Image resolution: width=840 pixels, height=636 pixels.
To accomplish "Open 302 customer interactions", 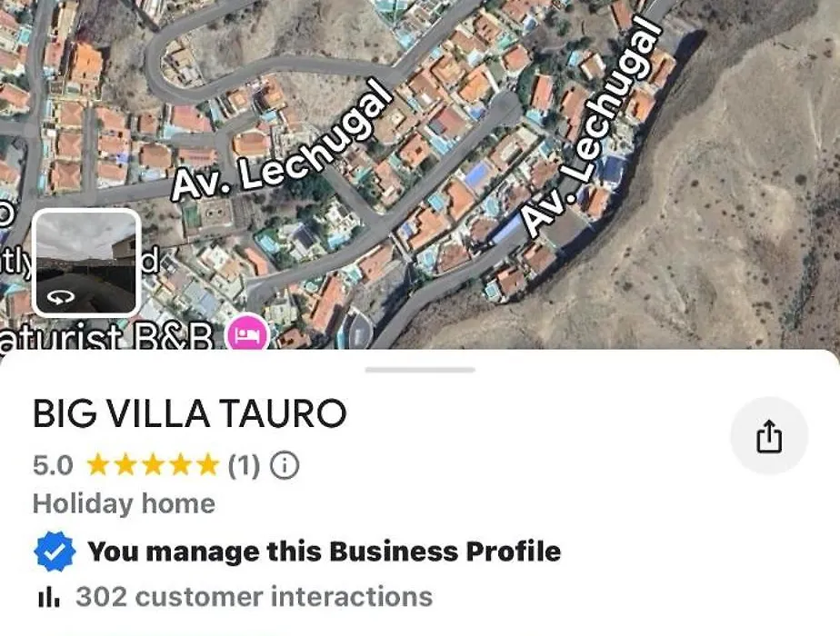I will point(254,597).
